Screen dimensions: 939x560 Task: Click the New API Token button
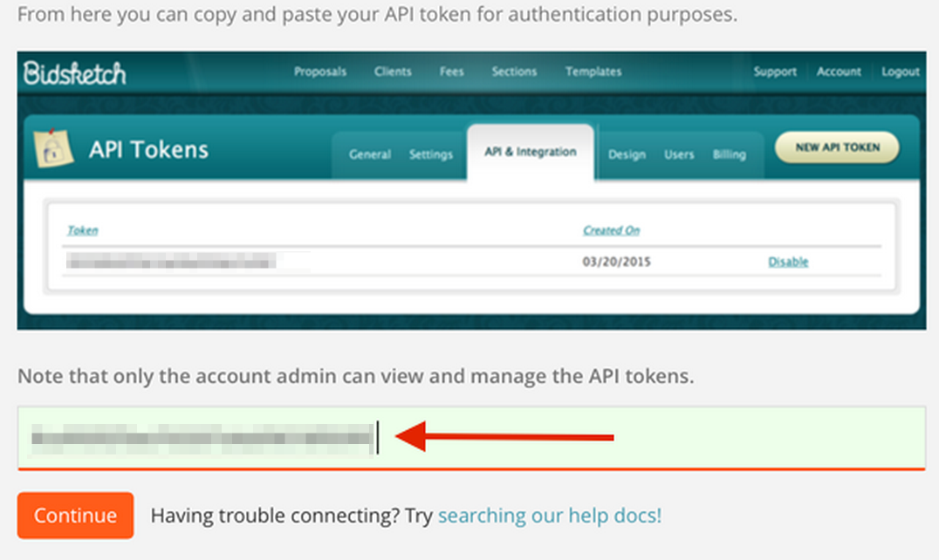point(837,147)
